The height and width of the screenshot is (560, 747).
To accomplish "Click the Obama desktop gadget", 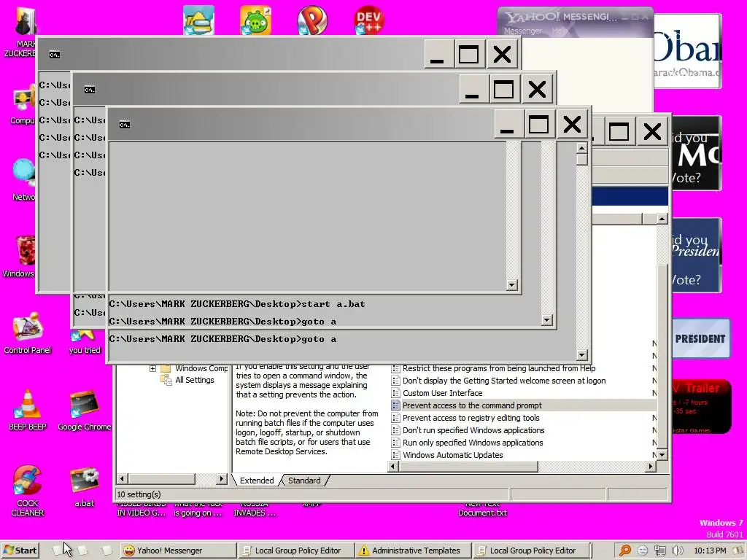I will [x=687, y=51].
